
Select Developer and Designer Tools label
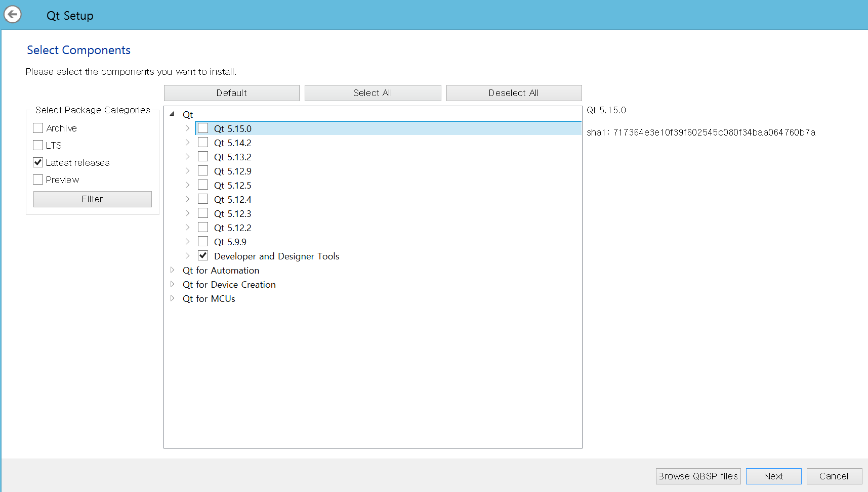click(x=277, y=256)
